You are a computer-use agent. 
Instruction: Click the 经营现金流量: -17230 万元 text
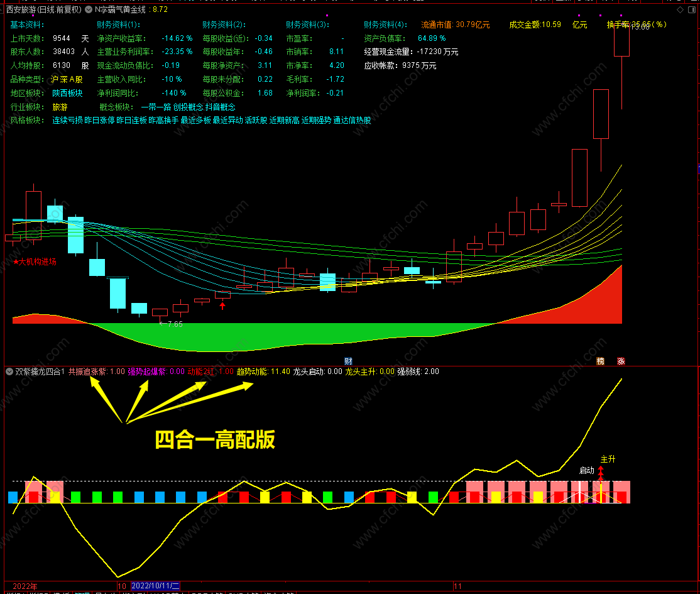pyautogui.click(x=411, y=52)
